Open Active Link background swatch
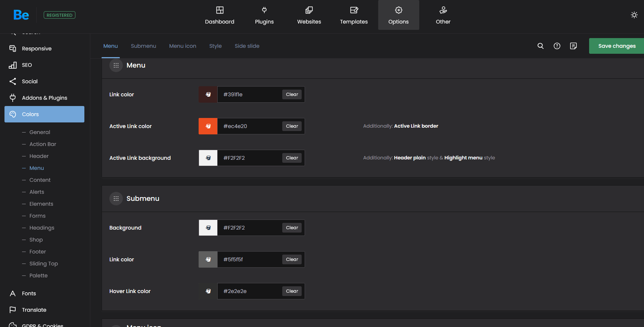 click(x=208, y=158)
